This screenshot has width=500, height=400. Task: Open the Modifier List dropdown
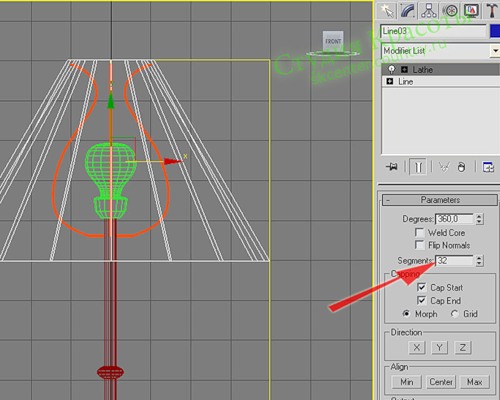click(495, 51)
